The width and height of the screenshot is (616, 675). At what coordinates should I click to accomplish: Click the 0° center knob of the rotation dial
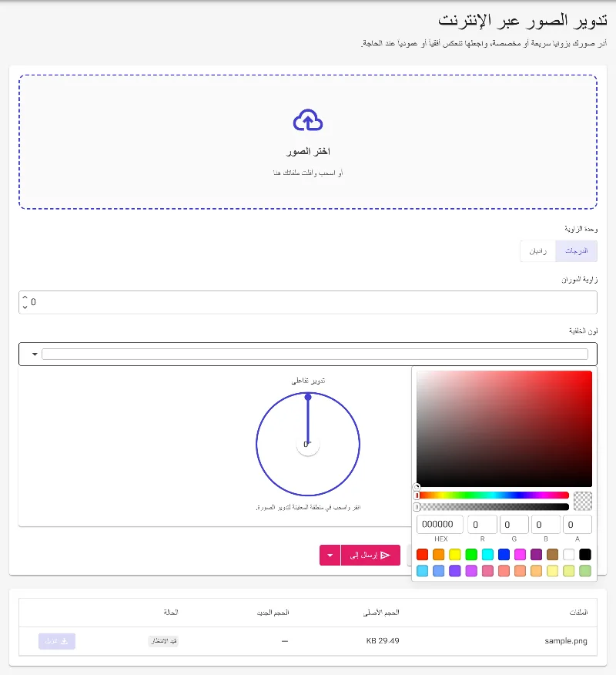(x=307, y=445)
